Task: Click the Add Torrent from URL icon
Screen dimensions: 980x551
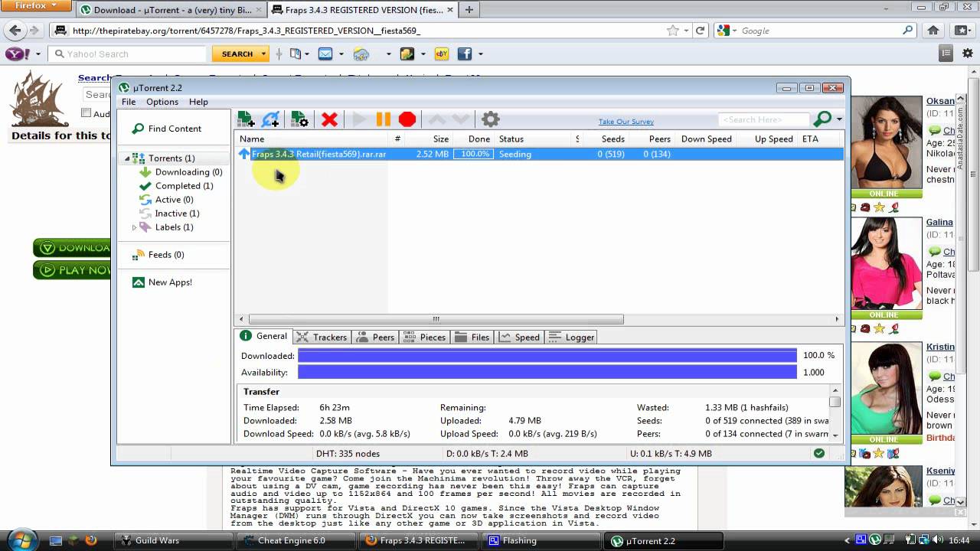Action: (271, 119)
